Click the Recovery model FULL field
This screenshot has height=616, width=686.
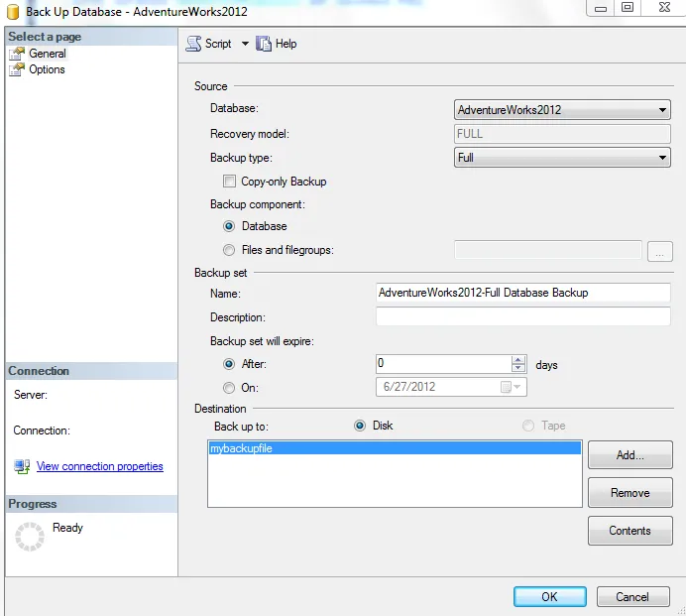point(562,134)
